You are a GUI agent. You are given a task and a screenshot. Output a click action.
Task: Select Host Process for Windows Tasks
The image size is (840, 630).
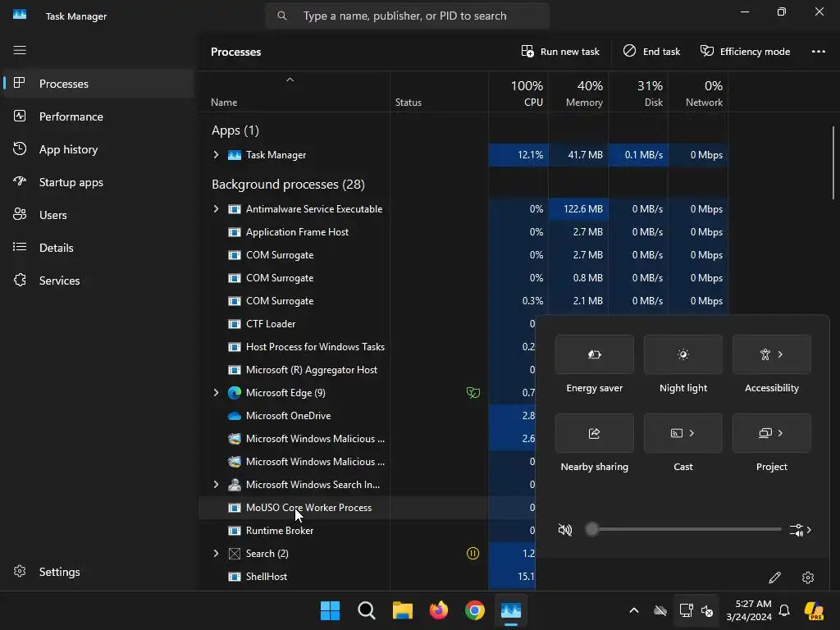click(367, 347)
